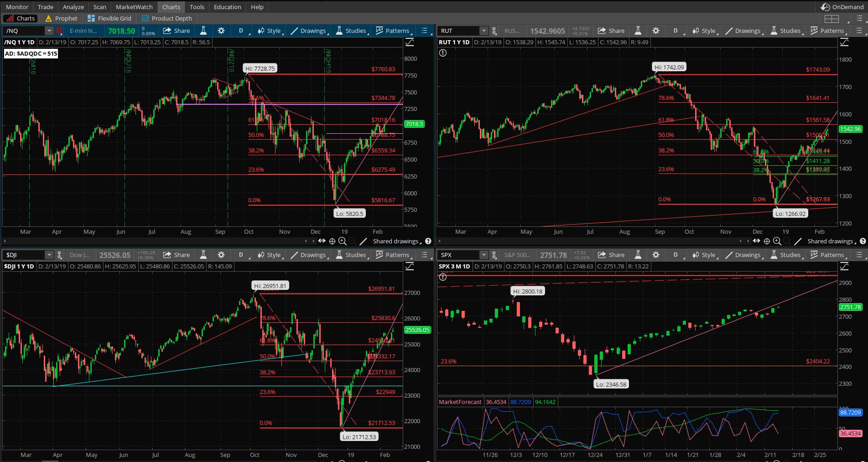The height and width of the screenshot is (462, 868).
Task: Switch to the Scan tab
Action: [99, 7]
